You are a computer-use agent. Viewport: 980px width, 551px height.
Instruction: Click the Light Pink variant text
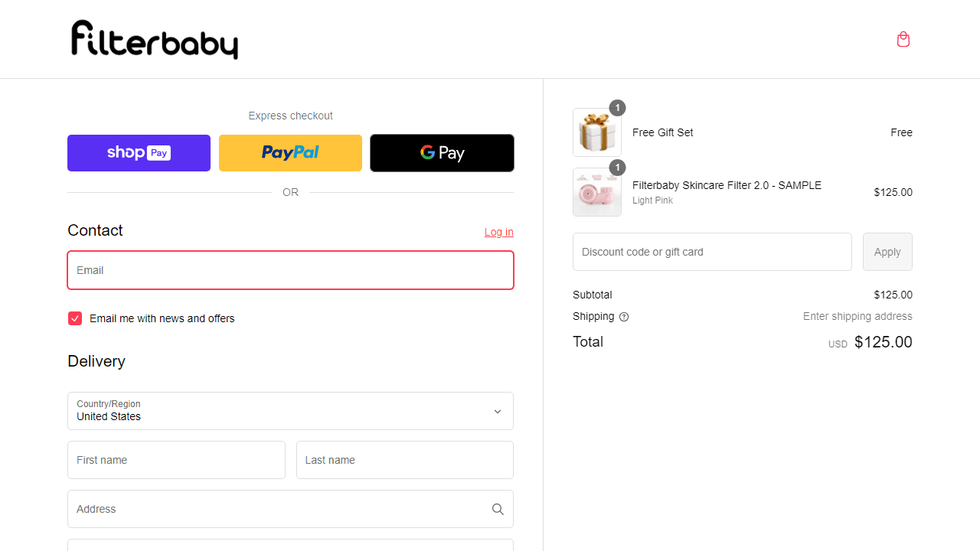652,201
